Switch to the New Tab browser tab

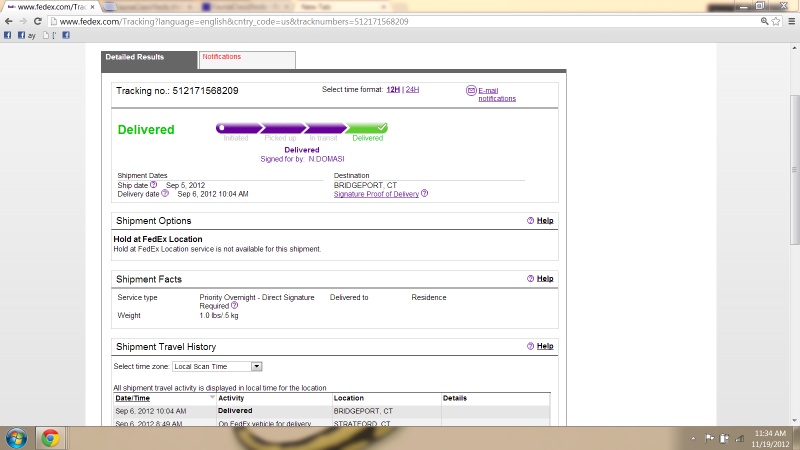(x=339, y=7)
